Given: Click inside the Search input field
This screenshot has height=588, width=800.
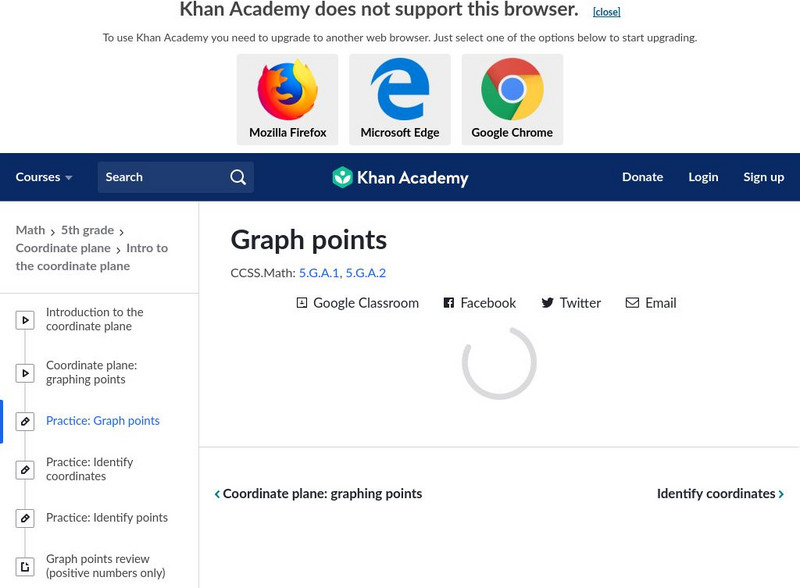Looking at the screenshot, I should pyautogui.click(x=160, y=177).
